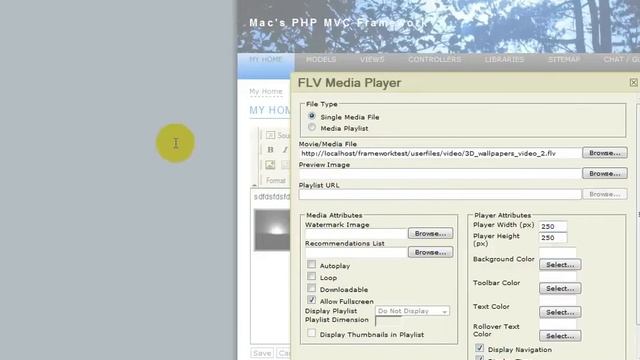This screenshot has width=640, height=360.
Task: Click the Text Color swatch field
Action: click(558, 300)
